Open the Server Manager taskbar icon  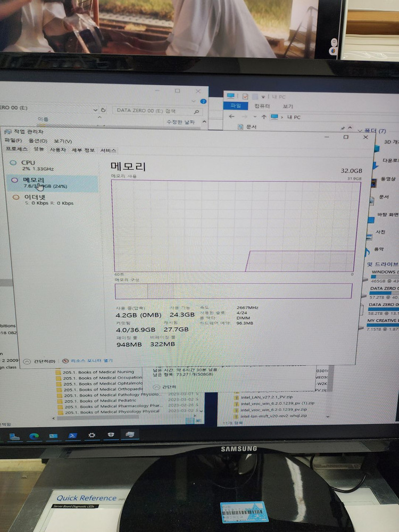14,437
